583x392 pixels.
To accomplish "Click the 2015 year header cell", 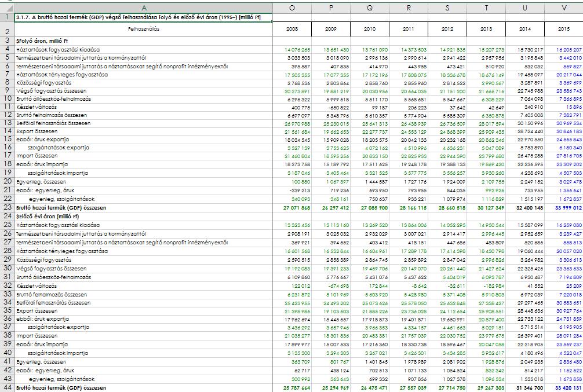I will click(564, 29).
